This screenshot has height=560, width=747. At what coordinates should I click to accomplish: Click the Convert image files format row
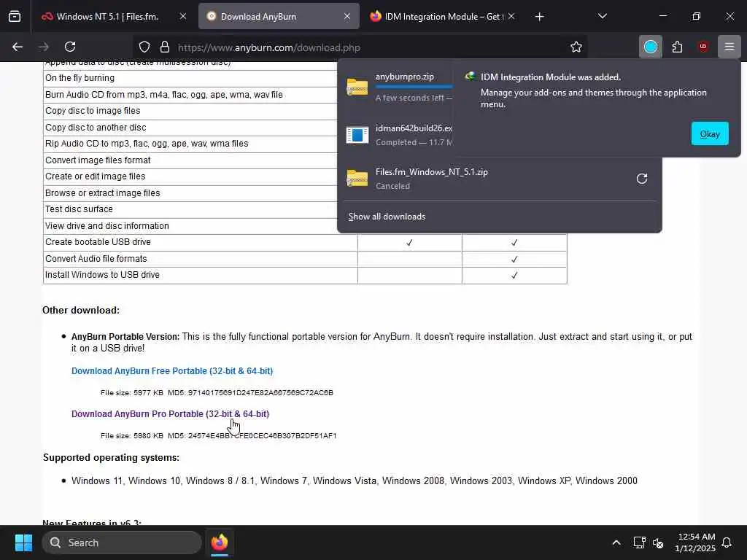[190, 160]
